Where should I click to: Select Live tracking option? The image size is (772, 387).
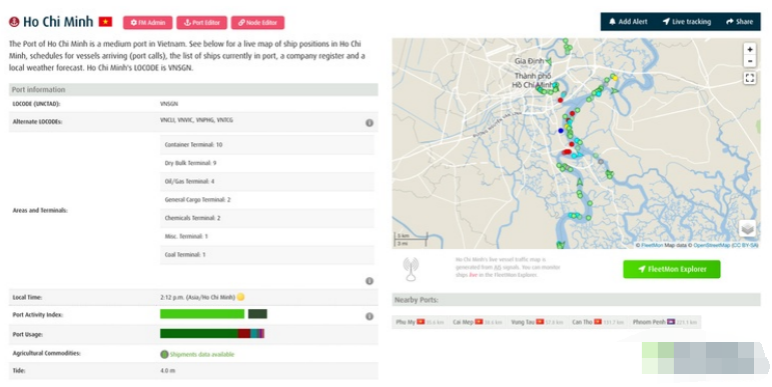(x=687, y=22)
